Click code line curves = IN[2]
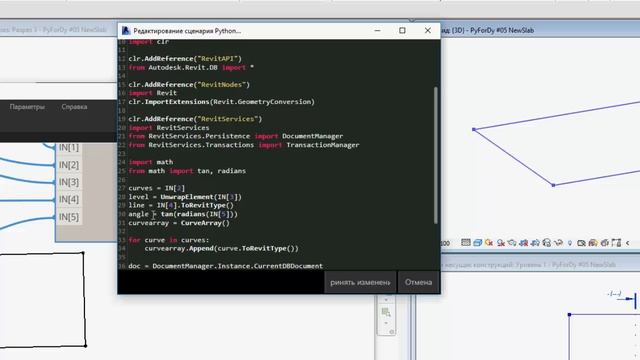640x360 pixels. (x=157, y=188)
